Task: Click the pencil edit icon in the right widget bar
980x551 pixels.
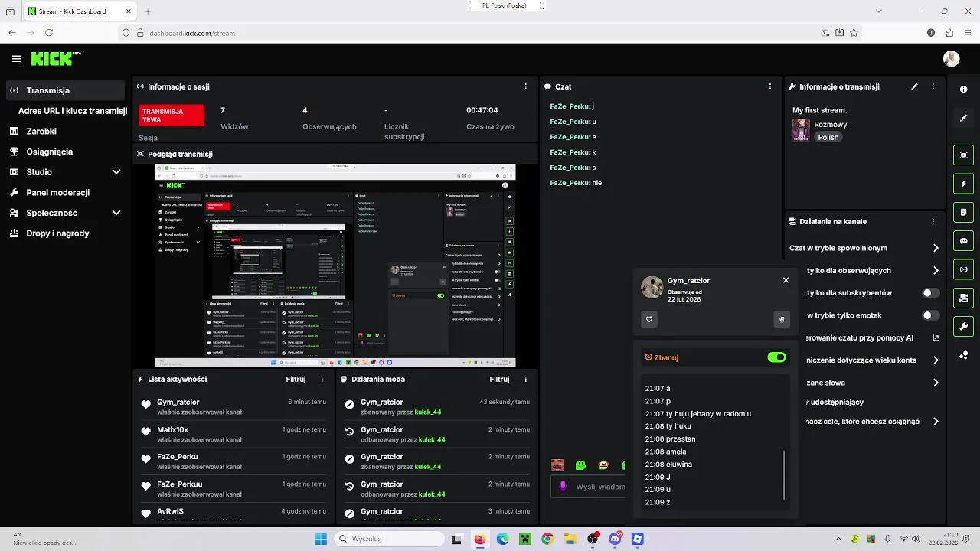Action: point(963,118)
